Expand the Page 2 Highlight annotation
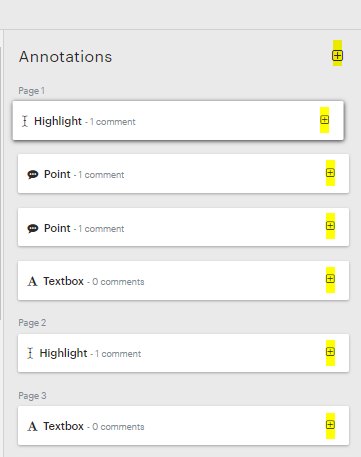 click(330, 352)
